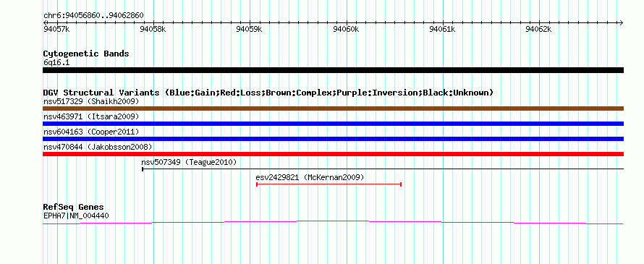644x264 pixels.
Task: Select the brown nsv517329 complex variant bar
Action: click(333, 108)
